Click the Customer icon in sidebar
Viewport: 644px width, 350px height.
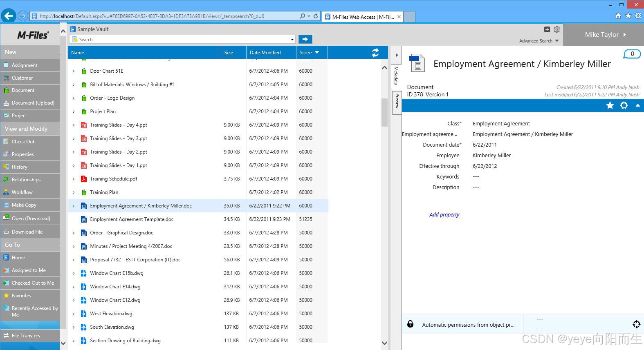coord(6,78)
